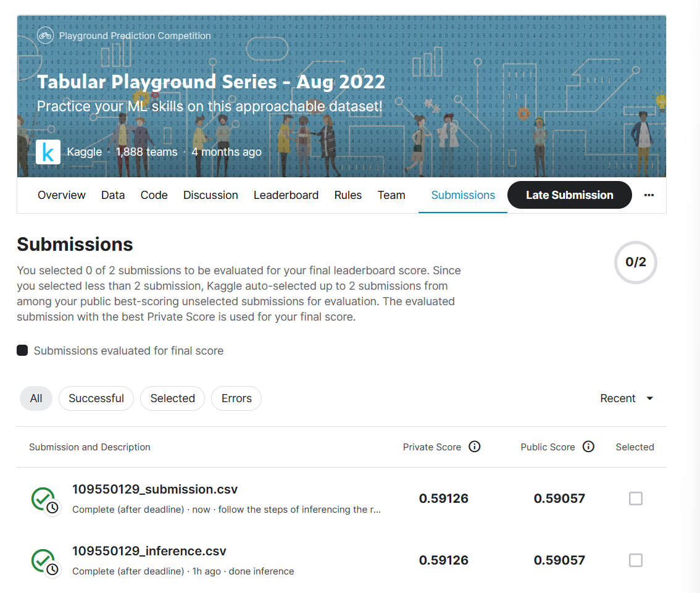Open 109550129_inference.csv submission
700x593 pixels.
tap(149, 551)
